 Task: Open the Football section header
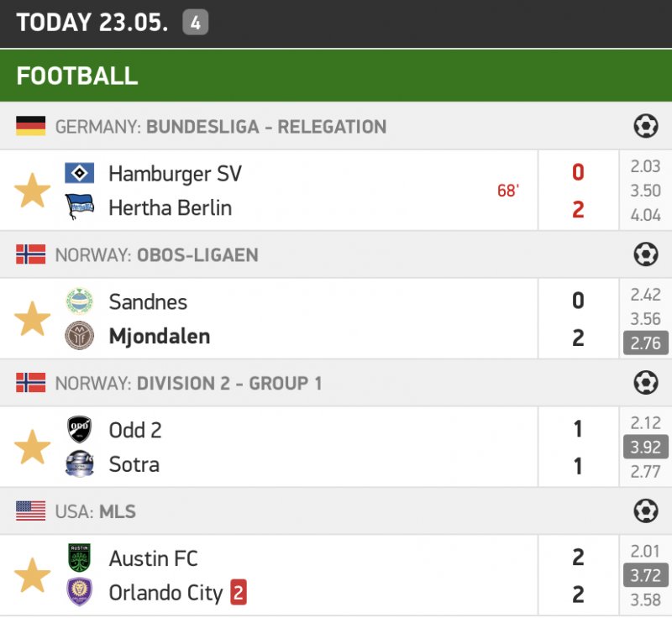pos(77,75)
